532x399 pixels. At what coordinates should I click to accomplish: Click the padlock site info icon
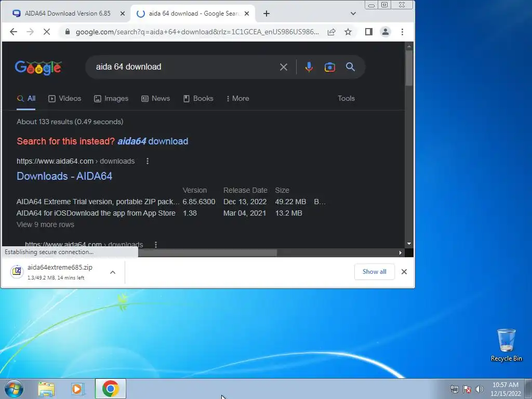[68, 32]
